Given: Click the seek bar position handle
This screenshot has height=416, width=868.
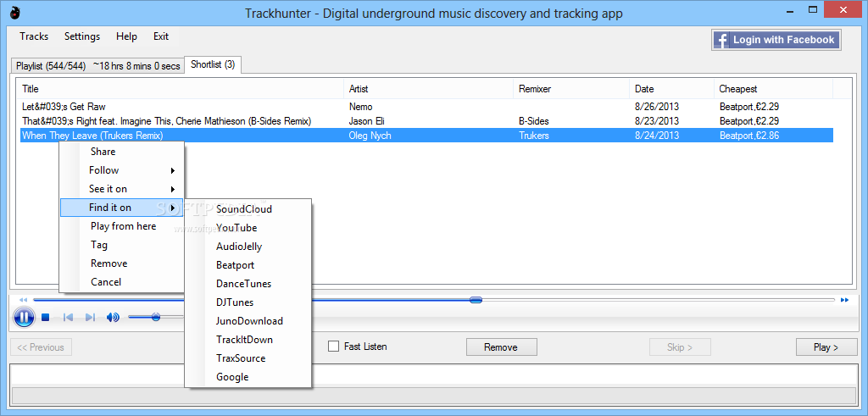Looking at the screenshot, I should click(476, 300).
